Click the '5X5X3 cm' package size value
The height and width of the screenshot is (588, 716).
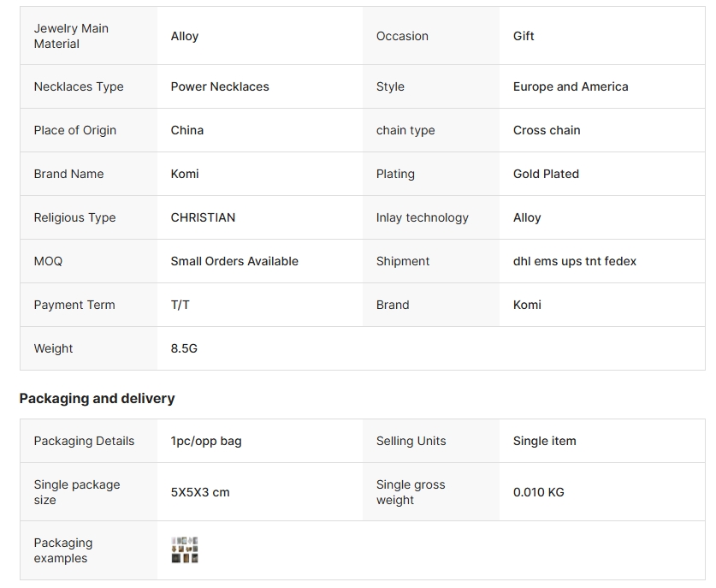[x=200, y=492]
